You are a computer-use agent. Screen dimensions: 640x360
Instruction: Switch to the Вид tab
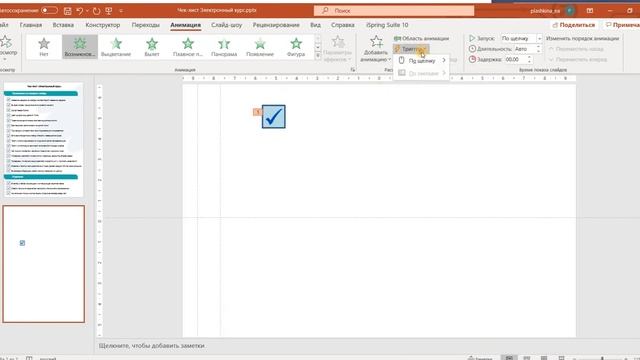tap(315, 25)
